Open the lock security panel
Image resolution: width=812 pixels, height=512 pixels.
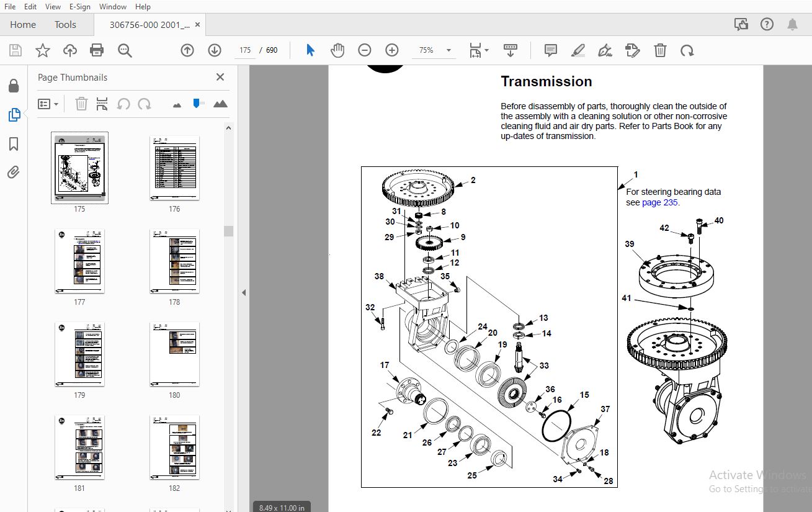click(14, 86)
